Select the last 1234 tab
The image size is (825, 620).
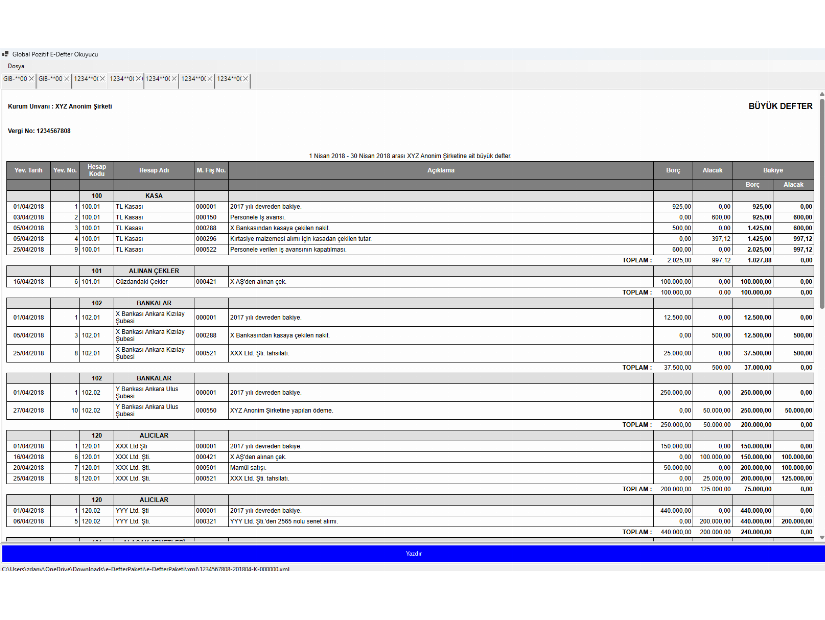(229, 78)
